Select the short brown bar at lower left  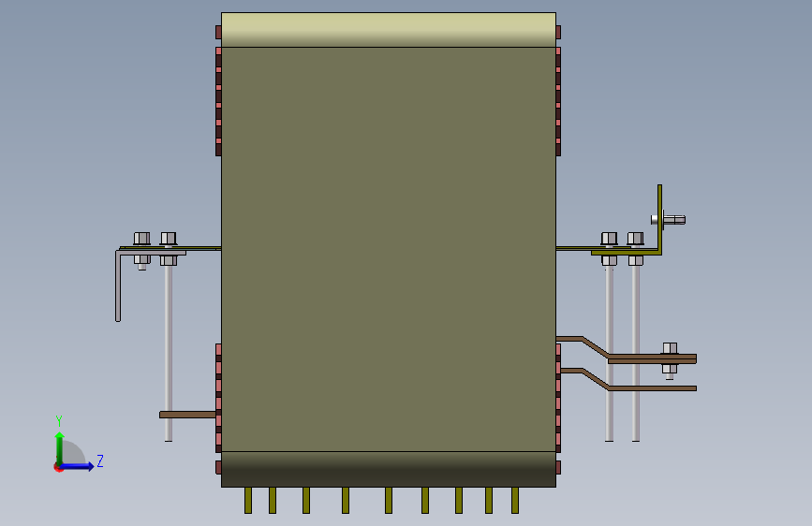pyautogui.click(x=187, y=415)
